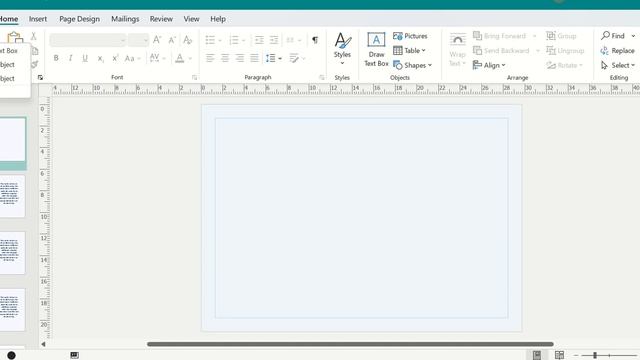This screenshot has width=640, height=360.
Task: Open Change Case menu
Action: coord(133,58)
